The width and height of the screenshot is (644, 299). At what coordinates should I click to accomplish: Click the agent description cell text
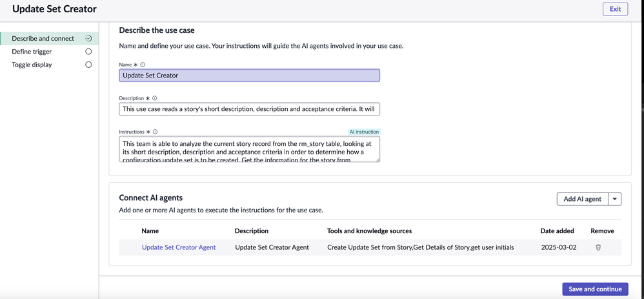(x=272, y=247)
